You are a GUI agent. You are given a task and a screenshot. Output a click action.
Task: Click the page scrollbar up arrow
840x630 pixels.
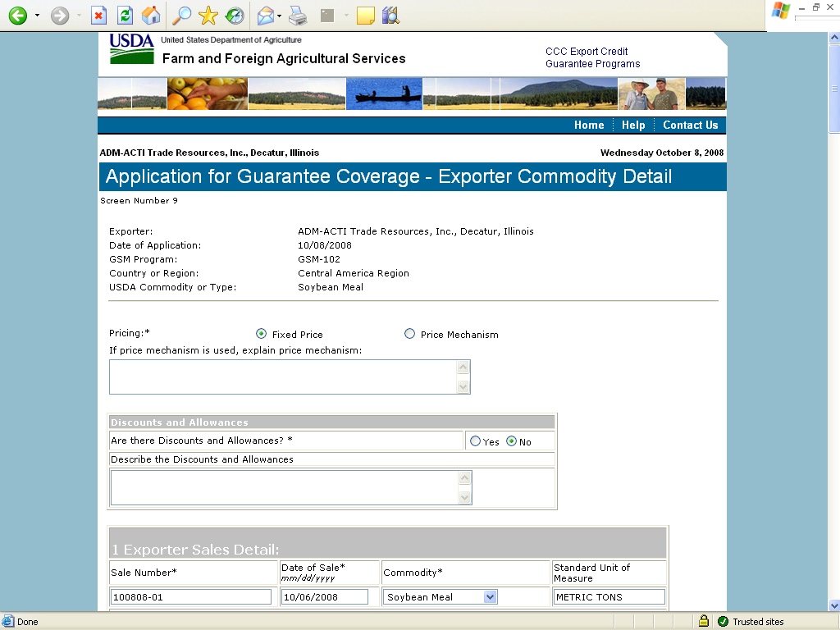click(834, 38)
